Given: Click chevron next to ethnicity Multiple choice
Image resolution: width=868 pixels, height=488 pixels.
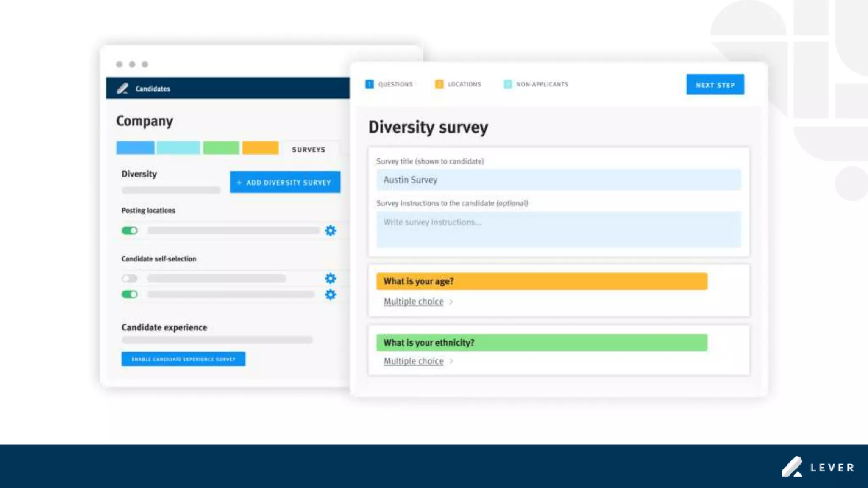Looking at the screenshot, I should [451, 361].
